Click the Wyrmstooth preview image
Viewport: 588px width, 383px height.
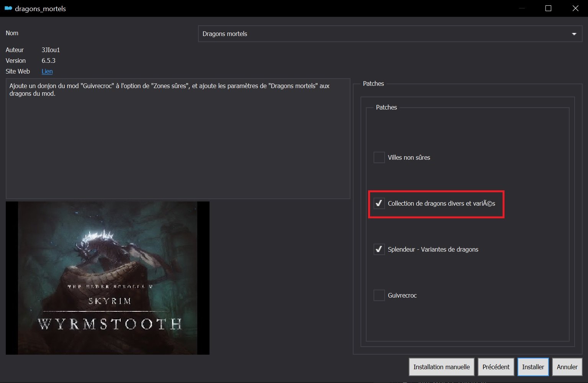pyautogui.click(x=108, y=278)
